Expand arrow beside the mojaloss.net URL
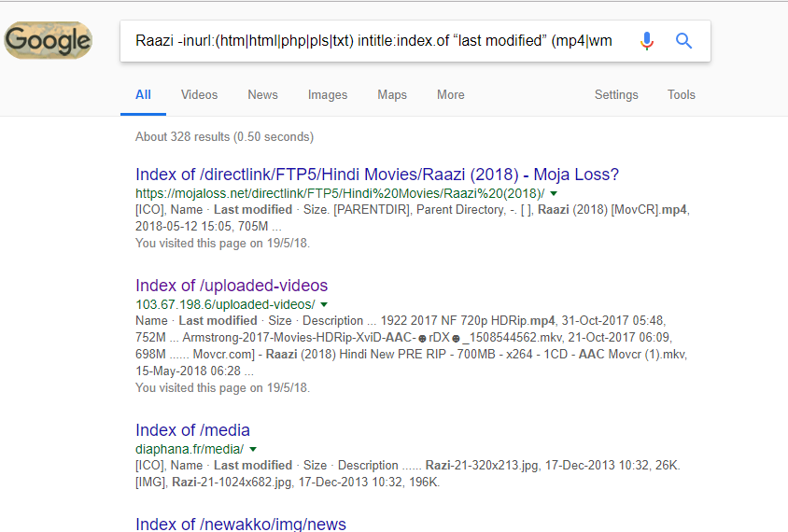The image size is (788, 532). 554,193
